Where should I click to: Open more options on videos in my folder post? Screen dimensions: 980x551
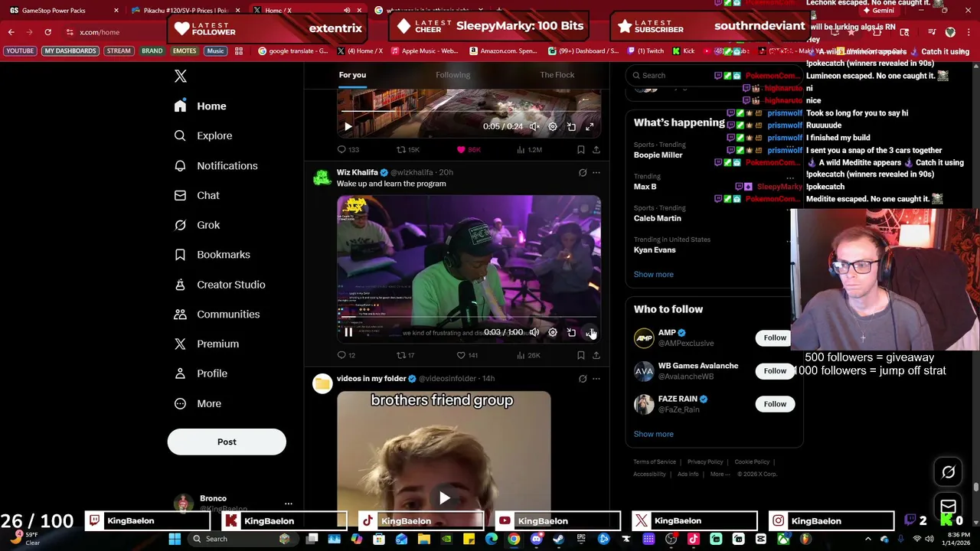click(596, 379)
